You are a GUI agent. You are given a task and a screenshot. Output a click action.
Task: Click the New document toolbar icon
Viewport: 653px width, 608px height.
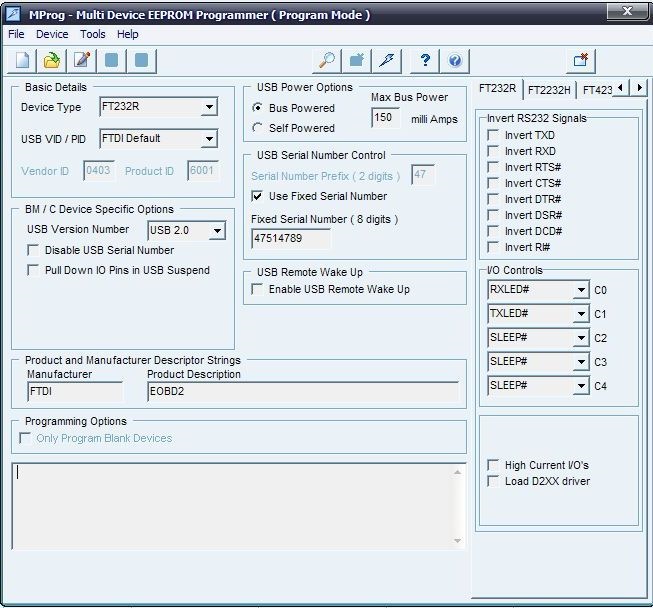pyautogui.click(x=22, y=61)
